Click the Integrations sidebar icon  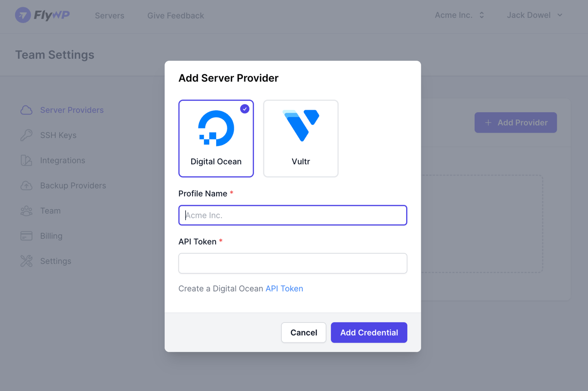[x=26, y=161]
